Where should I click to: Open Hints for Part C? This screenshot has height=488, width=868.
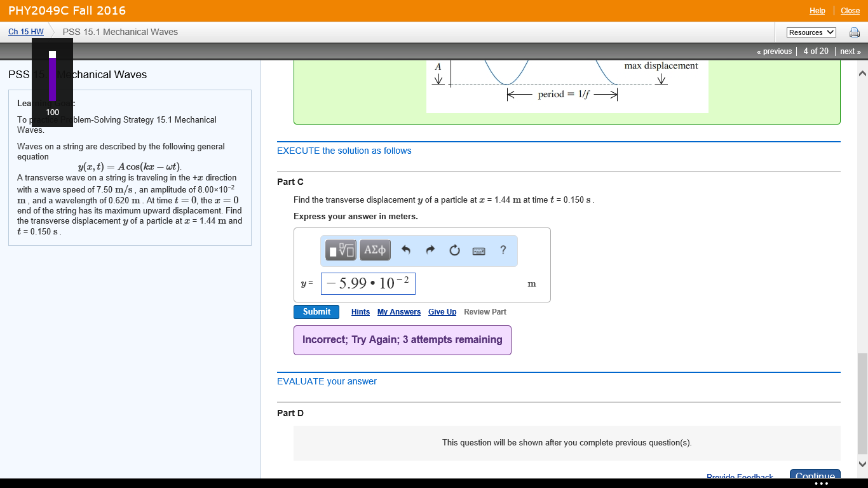click(360, 311)
